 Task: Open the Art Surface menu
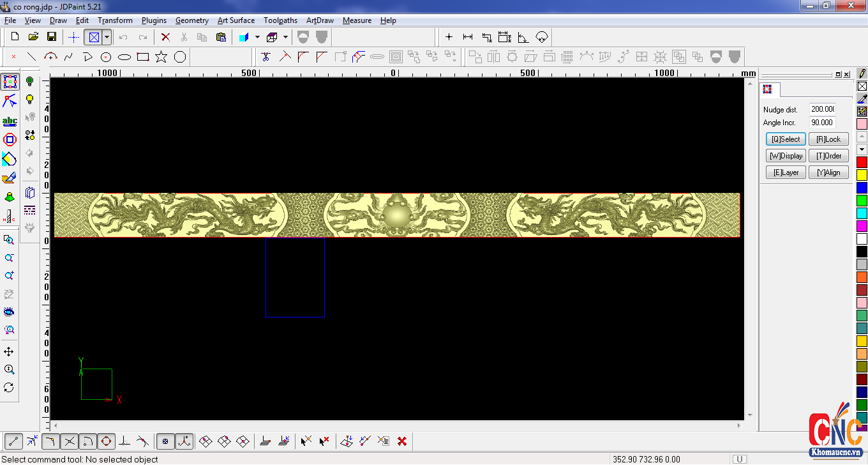(x=236, y=20)
